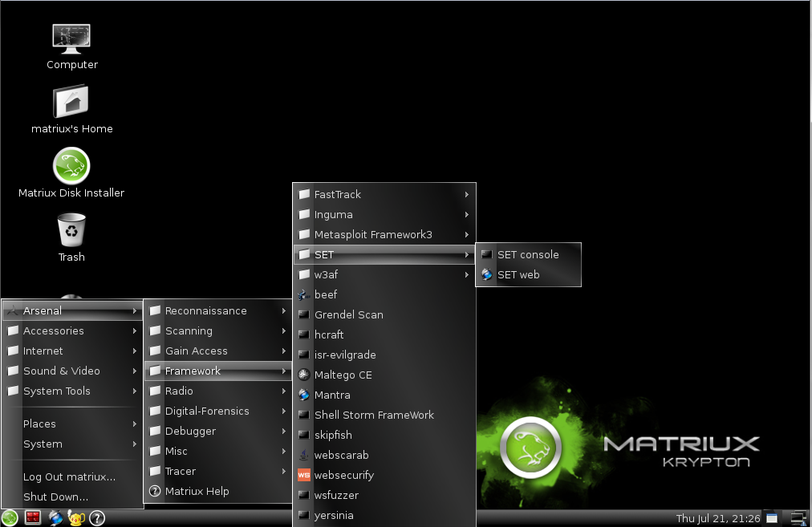Launch yersinia

pyautogui.click(x=332, y=515)
